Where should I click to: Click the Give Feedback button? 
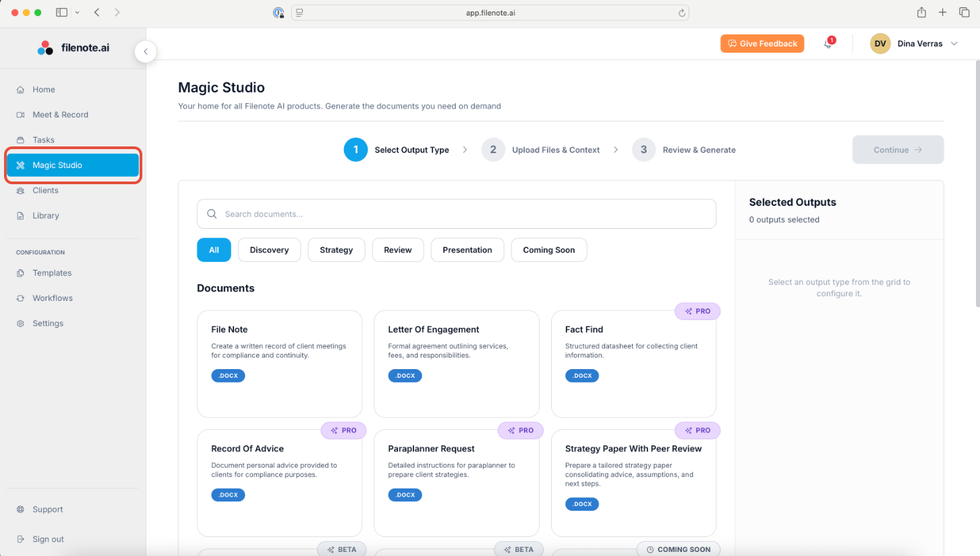click(762, 44)
